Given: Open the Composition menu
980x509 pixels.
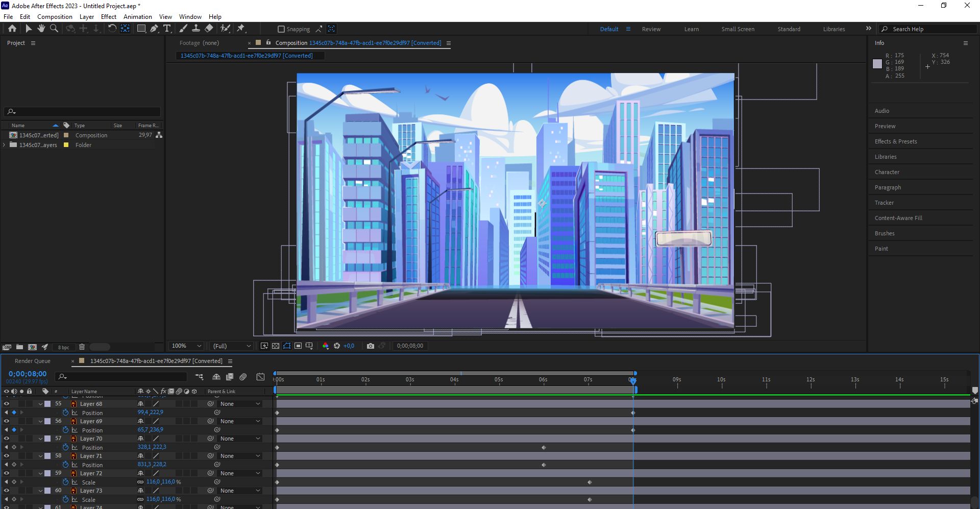Looking at the screenshot, I should [x=55, y=16].
